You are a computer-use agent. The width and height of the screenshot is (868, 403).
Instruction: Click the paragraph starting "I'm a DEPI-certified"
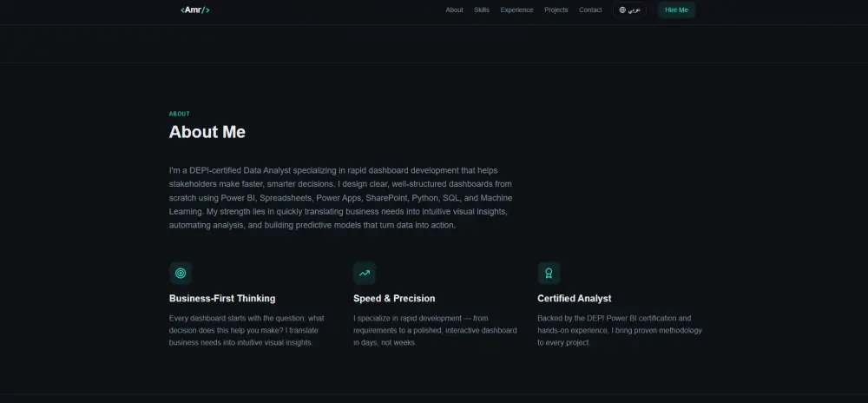(x=340, y=198)
